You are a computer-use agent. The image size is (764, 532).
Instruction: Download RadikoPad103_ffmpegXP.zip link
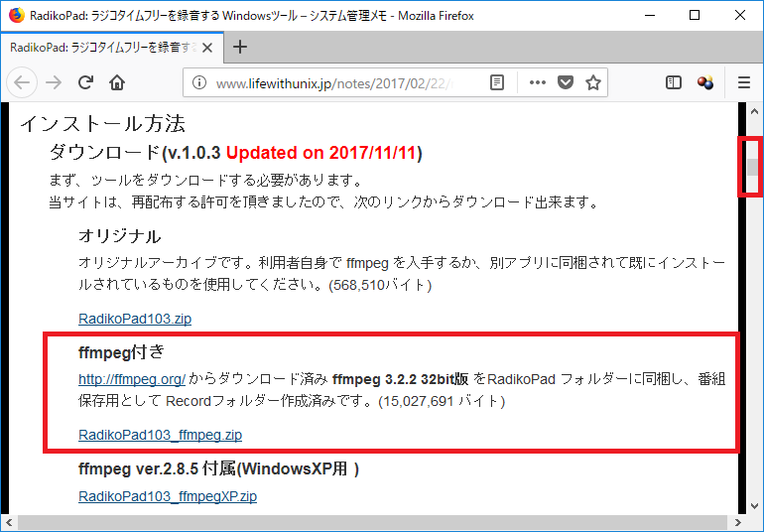168,496
